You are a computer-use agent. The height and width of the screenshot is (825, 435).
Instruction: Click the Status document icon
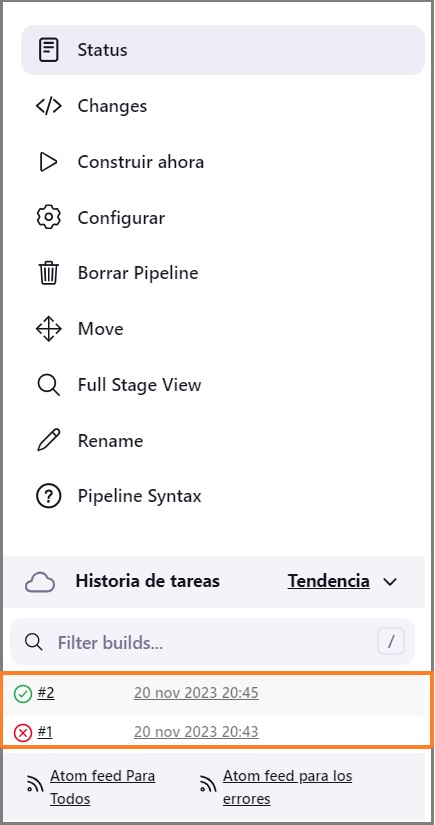tap(49, 50)
